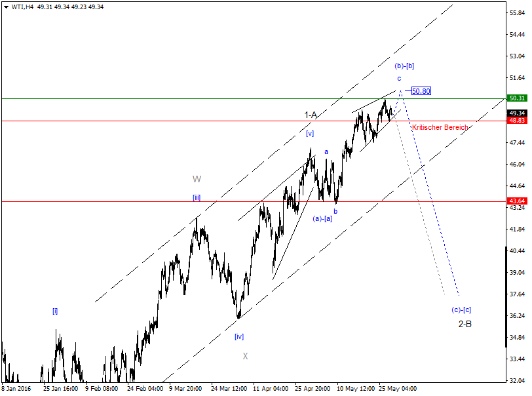Select the gray W wave label
Viewport: 532px width, 396px height.
click(x=196, y=178)
